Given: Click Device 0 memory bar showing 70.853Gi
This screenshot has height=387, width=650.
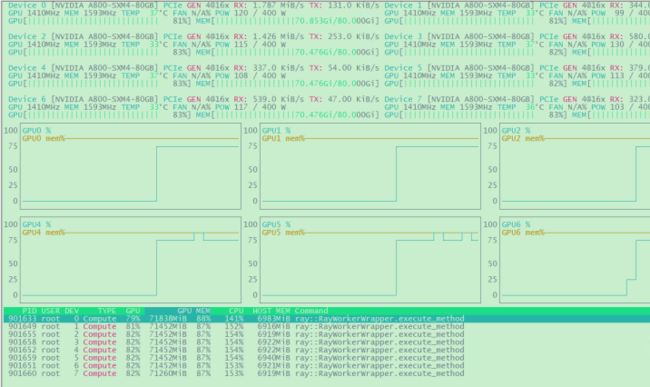Looking at the screenshot, I should [288, 21].
